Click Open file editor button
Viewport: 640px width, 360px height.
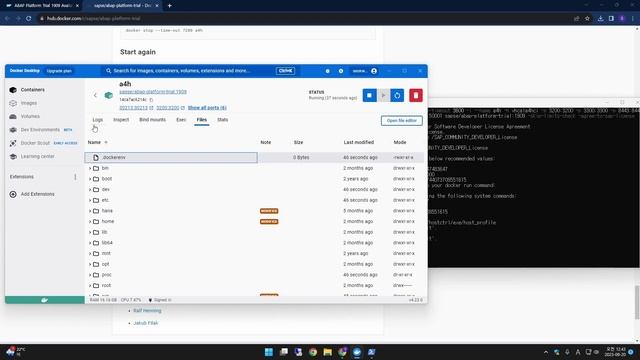402,120
